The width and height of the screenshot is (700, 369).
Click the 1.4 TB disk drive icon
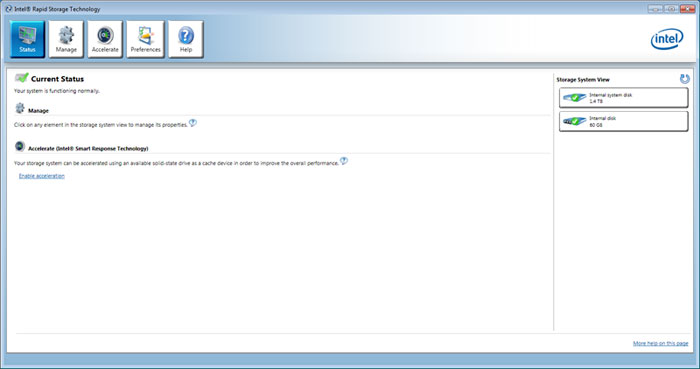pyautogui.click(x=574, y=98)
